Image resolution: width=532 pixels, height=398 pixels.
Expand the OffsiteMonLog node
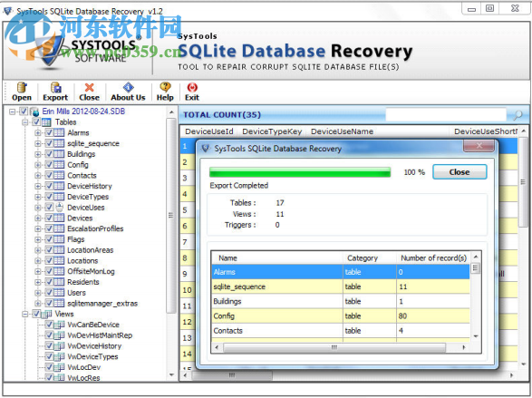(x=38, y=271)
